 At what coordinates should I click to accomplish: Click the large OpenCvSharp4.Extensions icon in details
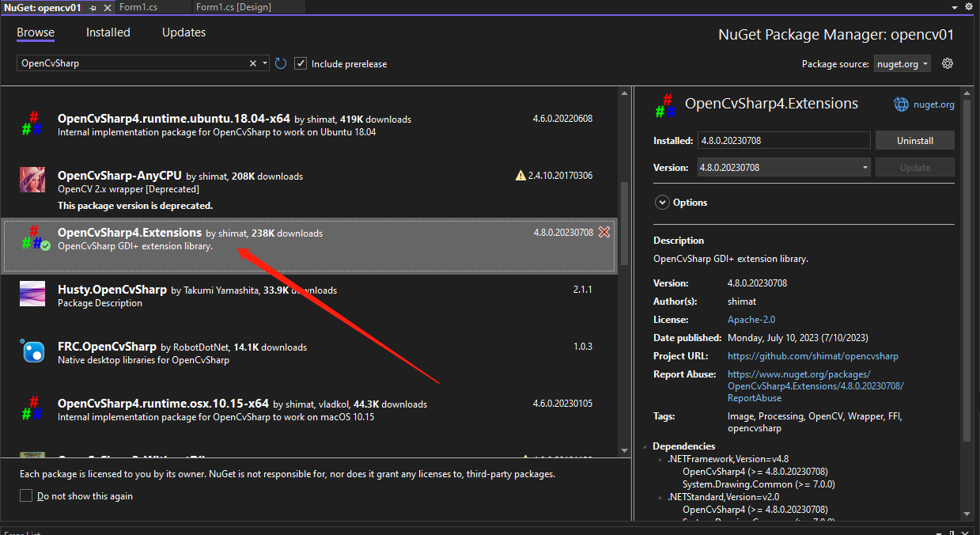664,105
